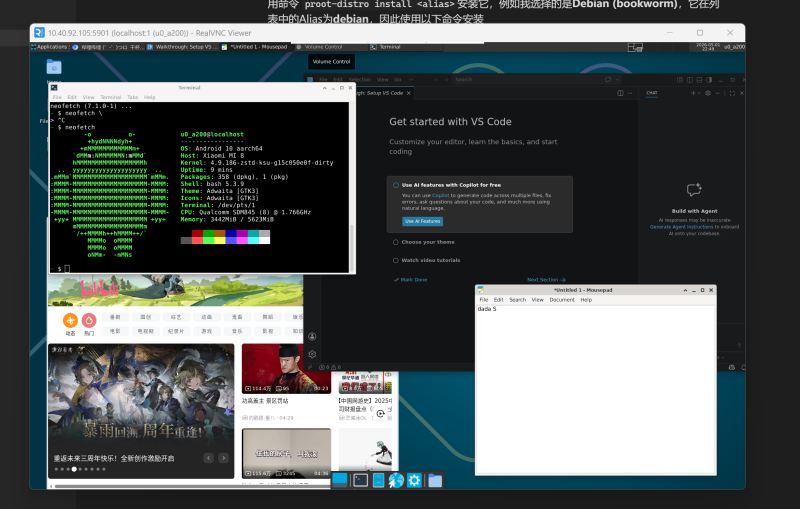Click next arrow on bilibili carousel
The width and height of the screenshot is (800, 509).
tap(223, 458)
